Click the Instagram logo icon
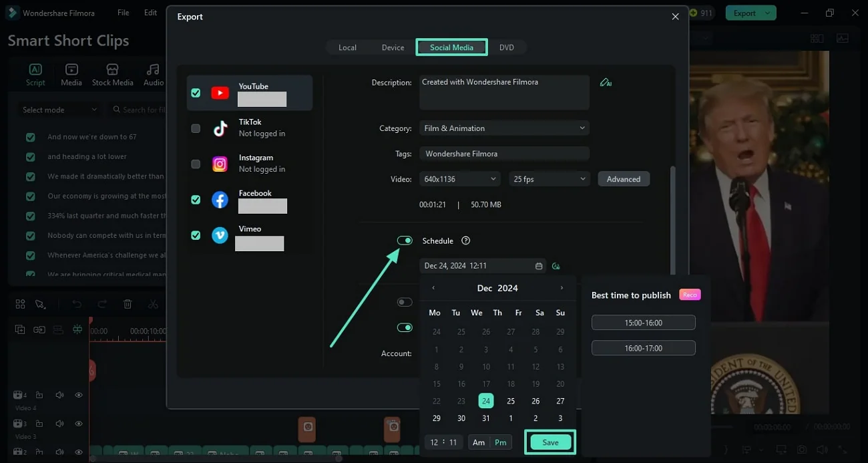868x463 pixels. 220,164
